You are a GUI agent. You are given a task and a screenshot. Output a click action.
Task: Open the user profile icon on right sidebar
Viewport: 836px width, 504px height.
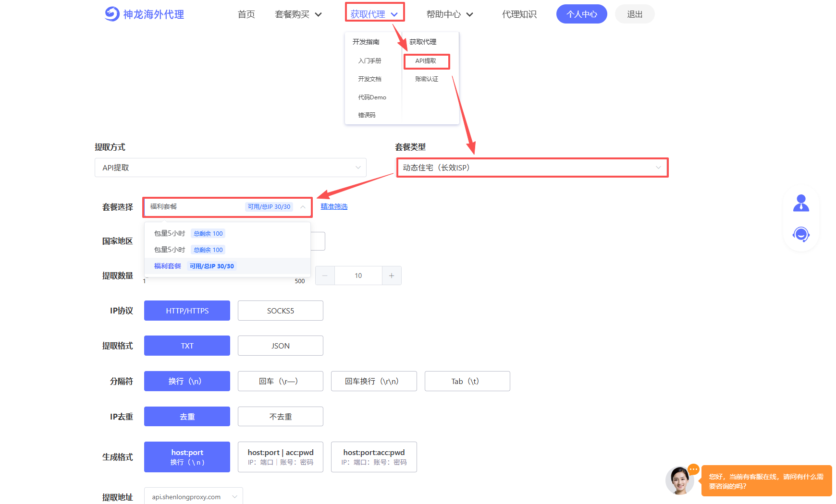[x=801, y=203]
